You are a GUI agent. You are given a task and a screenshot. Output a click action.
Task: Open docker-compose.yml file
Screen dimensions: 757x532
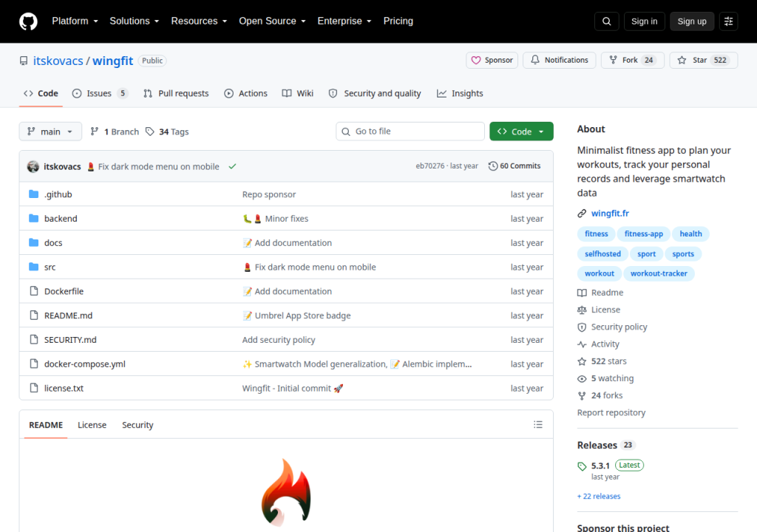84,364
